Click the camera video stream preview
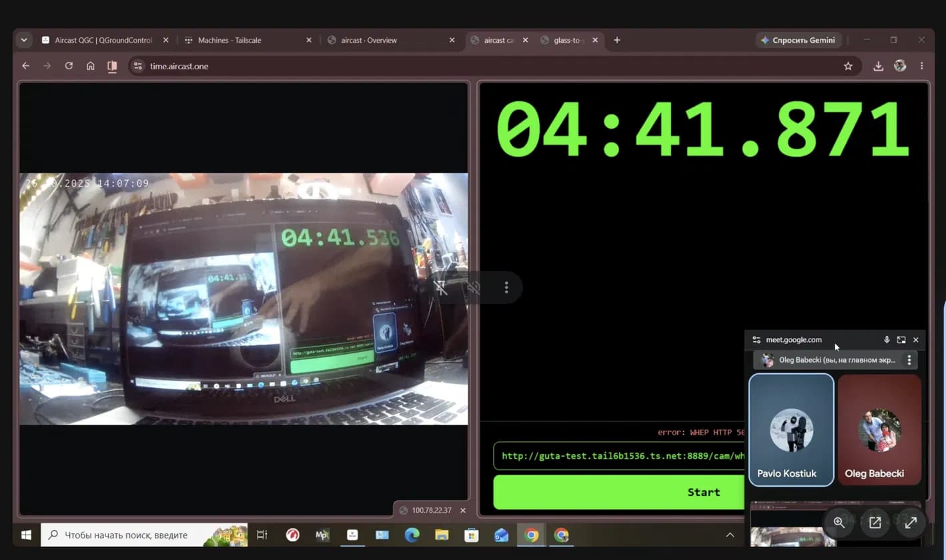The image size is (946, 560). (244, 299)
